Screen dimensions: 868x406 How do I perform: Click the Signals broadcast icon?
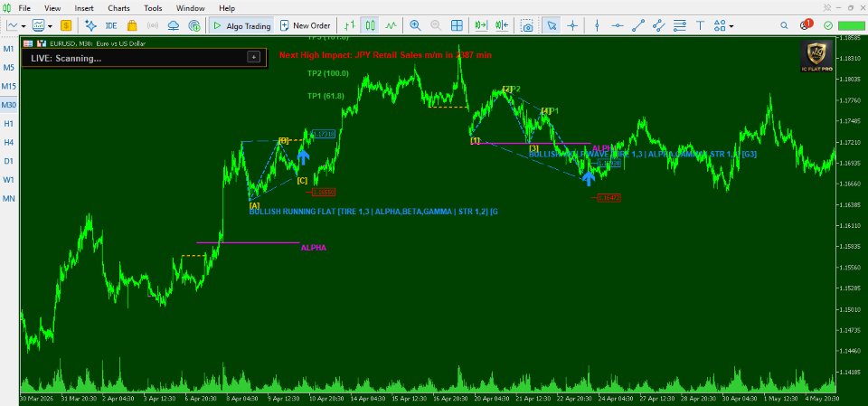point(154,25)
